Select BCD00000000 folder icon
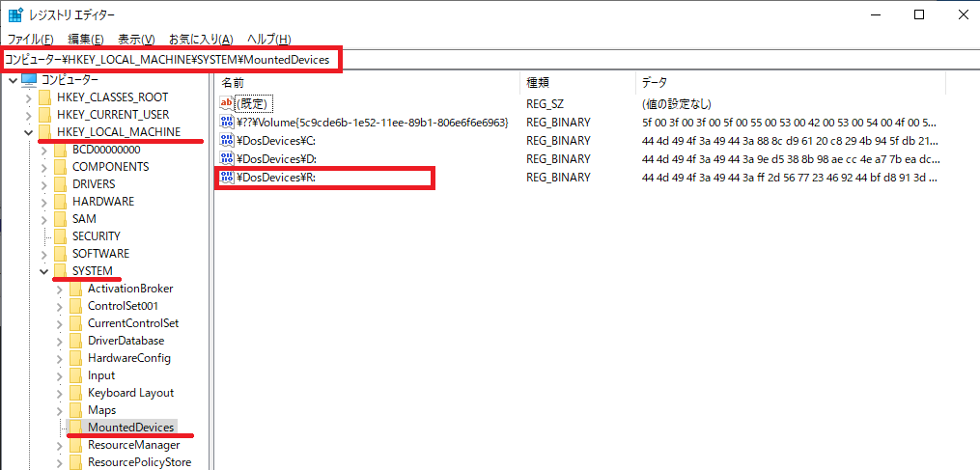Viewport: 980px width, 470px height. tap(61, 150)
